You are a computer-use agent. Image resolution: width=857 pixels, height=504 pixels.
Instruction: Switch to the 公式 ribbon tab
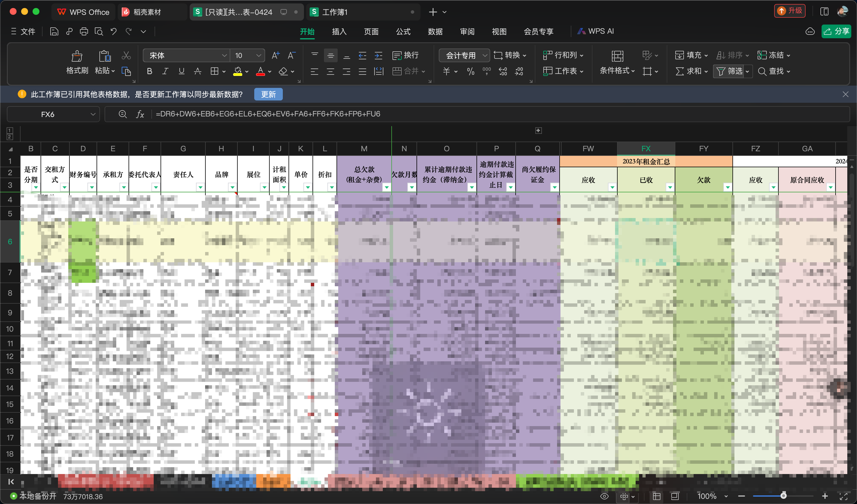click(x=403, y=32)
